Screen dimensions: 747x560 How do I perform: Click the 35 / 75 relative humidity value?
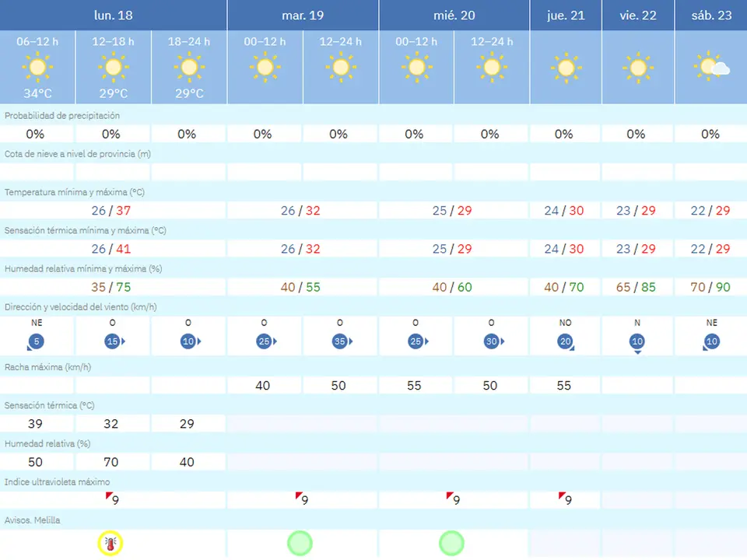(x=111, y=287)
